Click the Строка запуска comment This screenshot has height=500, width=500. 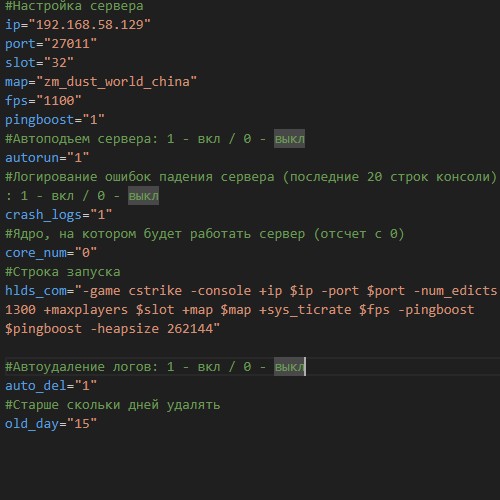tap(63, 272)
